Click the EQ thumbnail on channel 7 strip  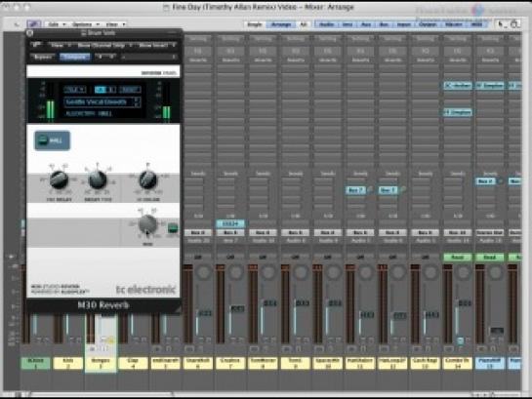230,51
